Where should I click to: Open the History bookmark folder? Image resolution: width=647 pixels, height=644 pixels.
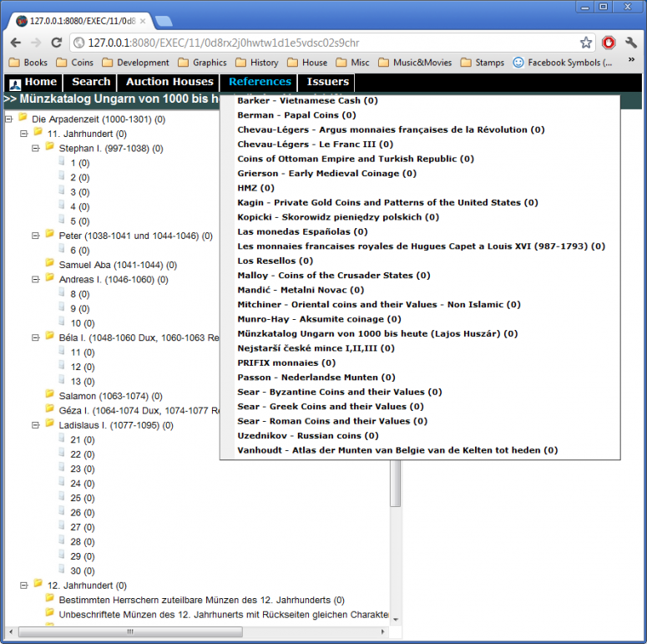click(257, 63)
